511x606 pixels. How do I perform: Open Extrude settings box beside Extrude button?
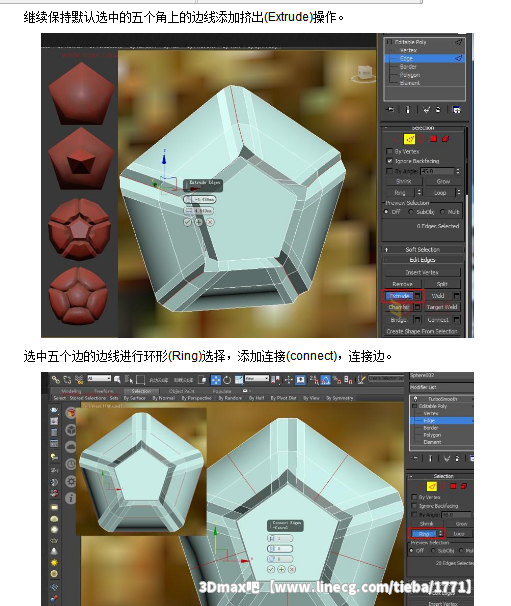pos(417,296)
